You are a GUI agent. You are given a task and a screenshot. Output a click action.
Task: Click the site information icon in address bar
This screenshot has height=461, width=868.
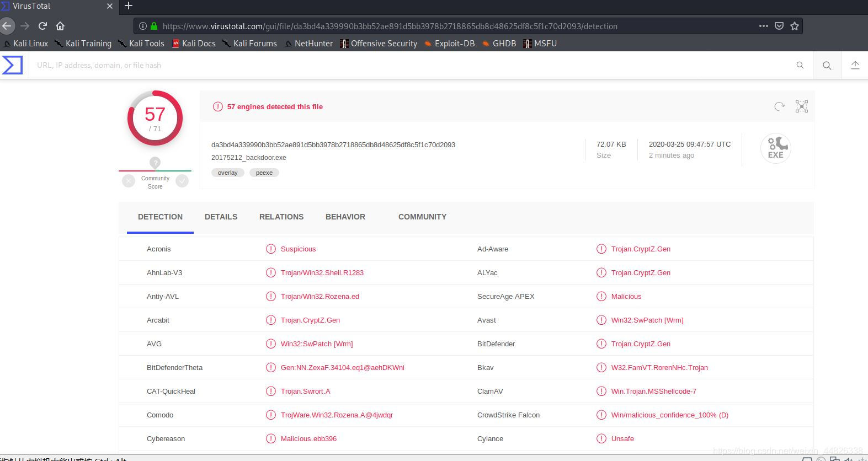(x=142, y=26)
